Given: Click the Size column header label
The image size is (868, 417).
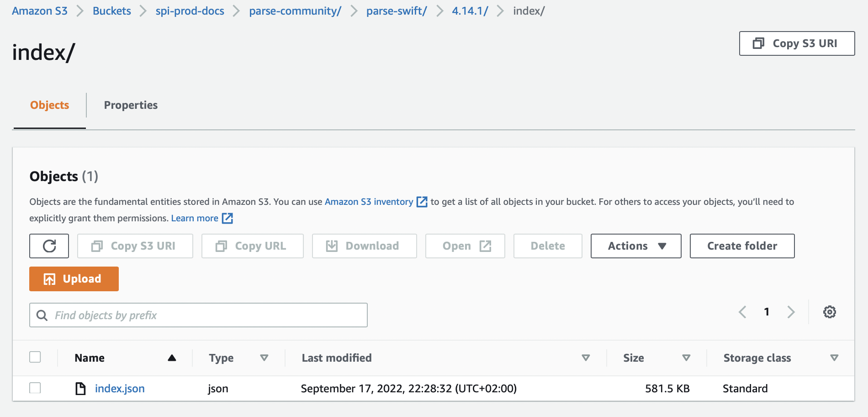Looking at the screenshot, I should pos(634,358).
